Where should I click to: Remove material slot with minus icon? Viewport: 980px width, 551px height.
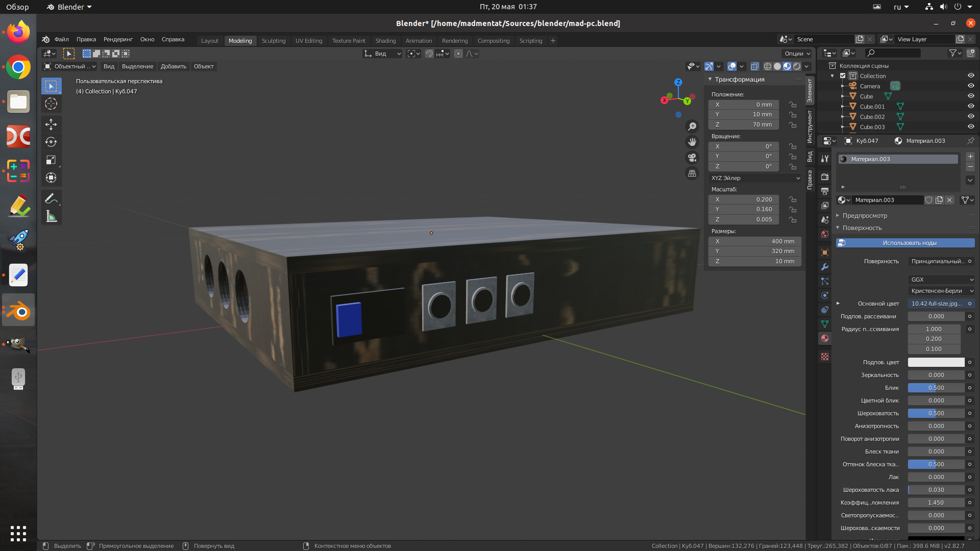click(x=970, y=167)
